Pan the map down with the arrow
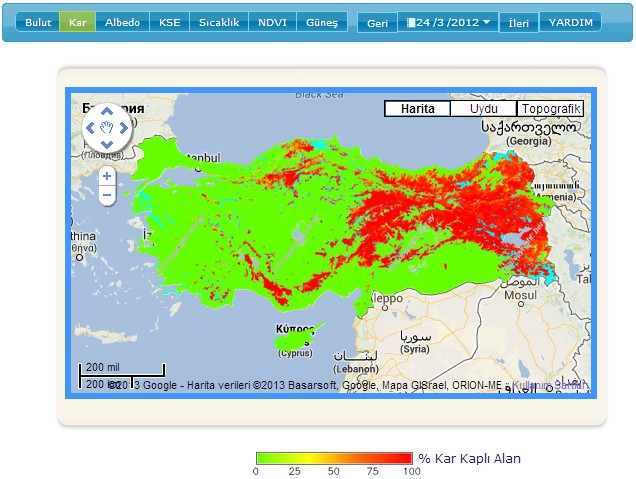636x479 pixels. (x=107, y=144)
